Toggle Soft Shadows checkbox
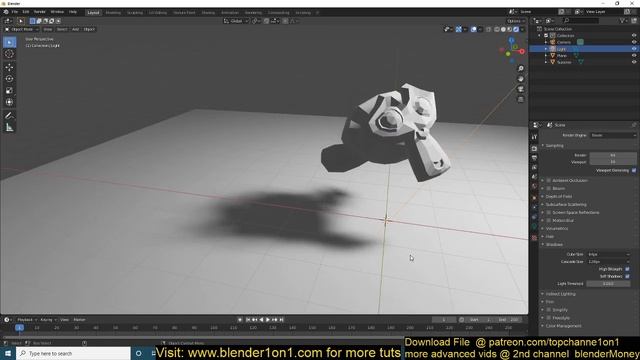This screenshot has height=360, width=640. coord(627,276)
